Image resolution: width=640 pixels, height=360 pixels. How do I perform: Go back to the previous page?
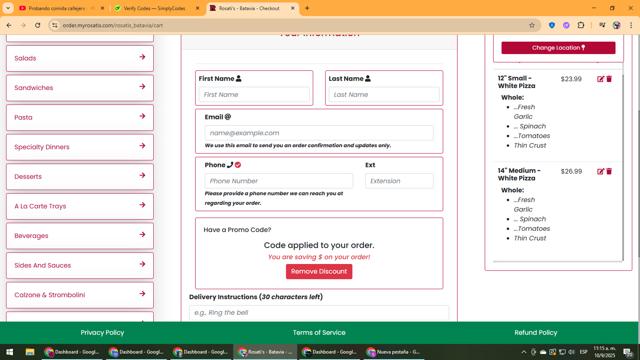coord(9,25)
